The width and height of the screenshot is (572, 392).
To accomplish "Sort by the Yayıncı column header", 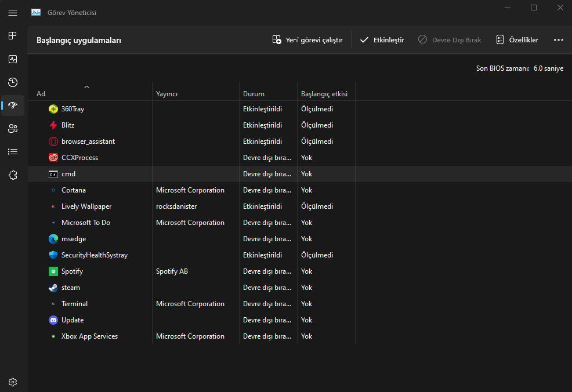I will click(166, 94).
